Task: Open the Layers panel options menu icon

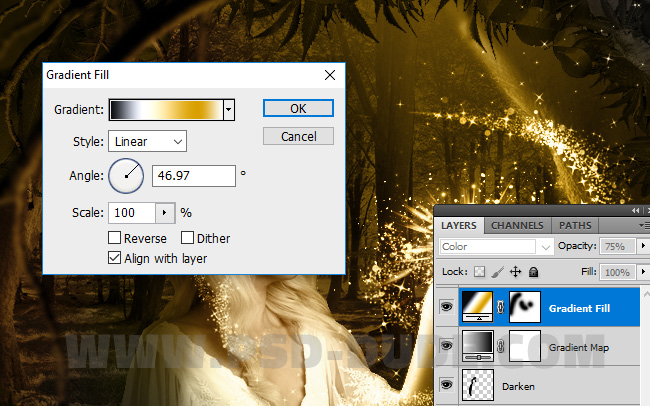Action: [x=643, y=226]
